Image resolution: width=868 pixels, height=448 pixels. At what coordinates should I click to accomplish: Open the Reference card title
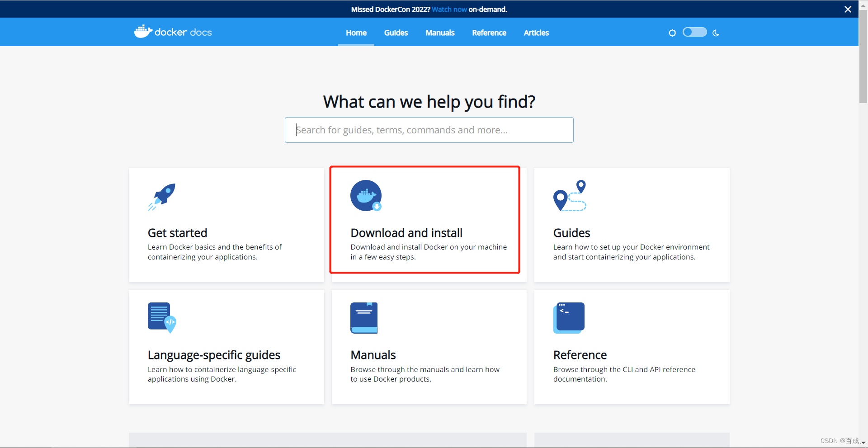pos(580,355)
